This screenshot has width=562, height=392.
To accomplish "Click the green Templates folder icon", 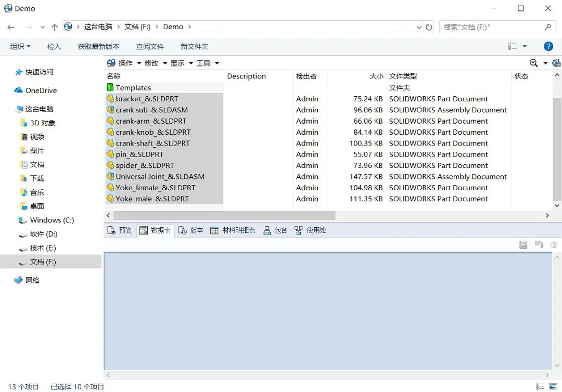I will coord(110,87).
